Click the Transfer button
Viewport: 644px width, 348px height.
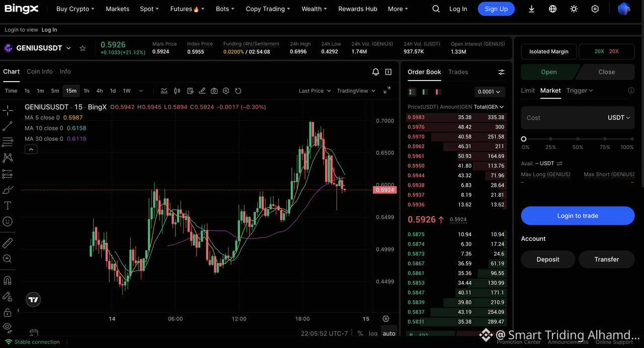(x=607, y=259)
